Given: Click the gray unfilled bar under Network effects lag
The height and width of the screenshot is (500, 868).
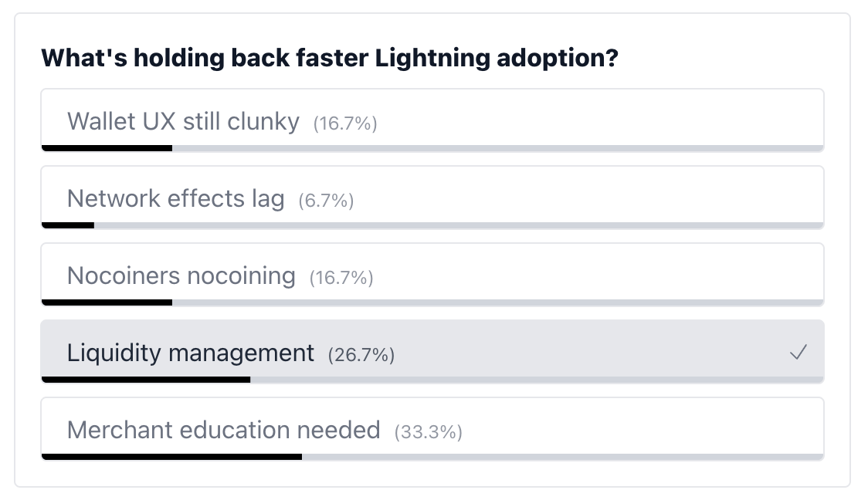Looking at the screenshot, I should click(x=459, y=225).
